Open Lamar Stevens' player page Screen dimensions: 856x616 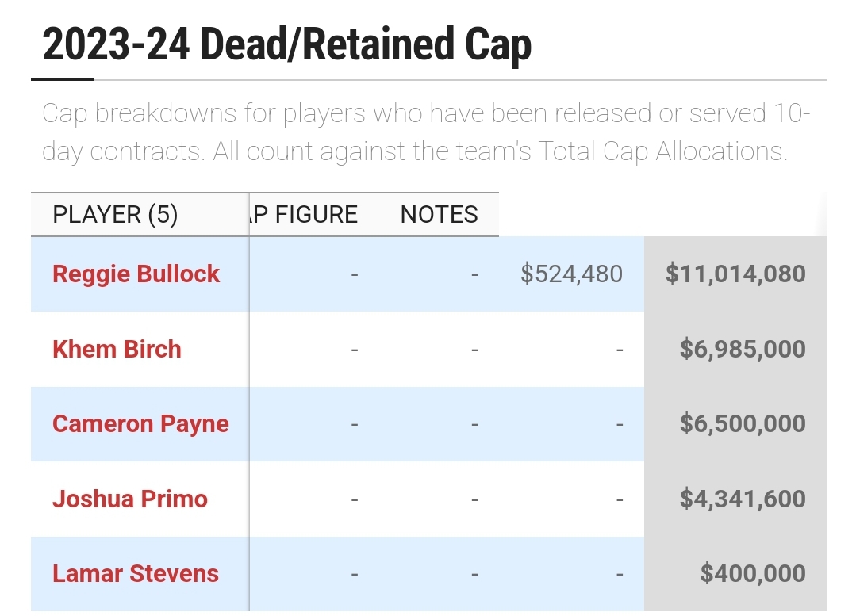(x=136, y=573)
